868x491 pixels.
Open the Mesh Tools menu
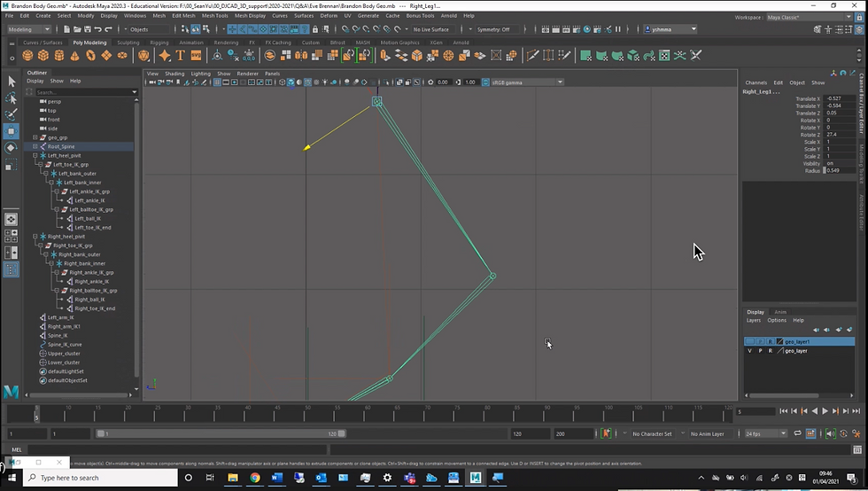[x=214, y=16]
